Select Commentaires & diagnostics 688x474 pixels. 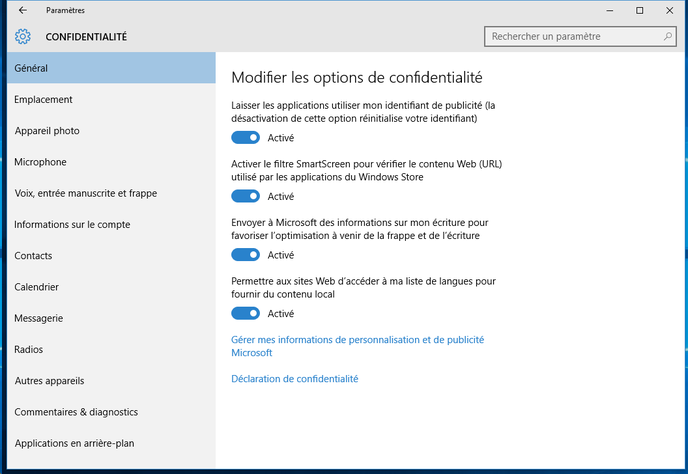111,412
